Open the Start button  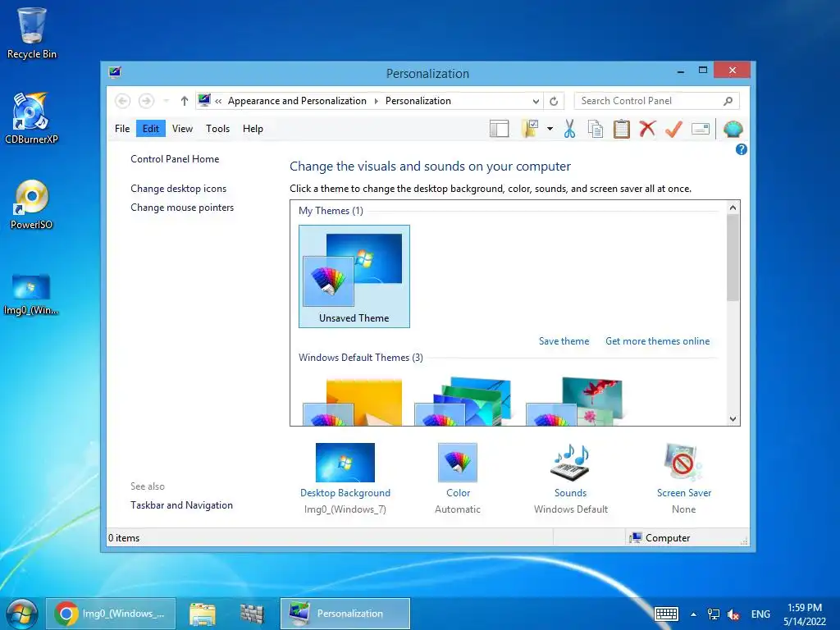point(21,614)
